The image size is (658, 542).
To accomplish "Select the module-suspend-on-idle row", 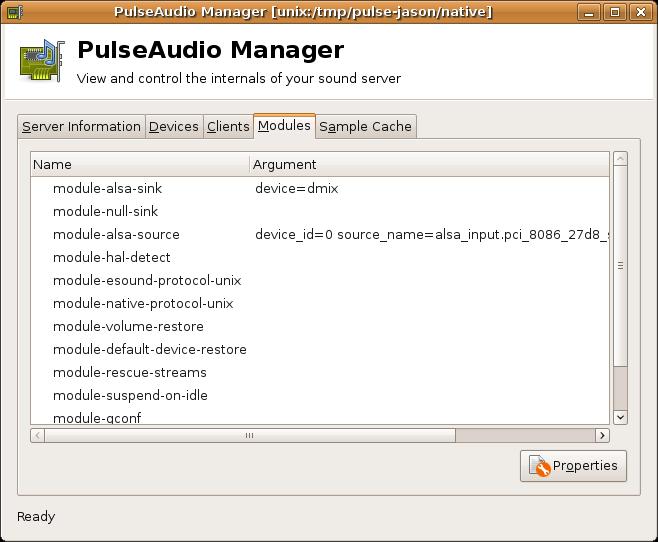I will coord(320,396).
